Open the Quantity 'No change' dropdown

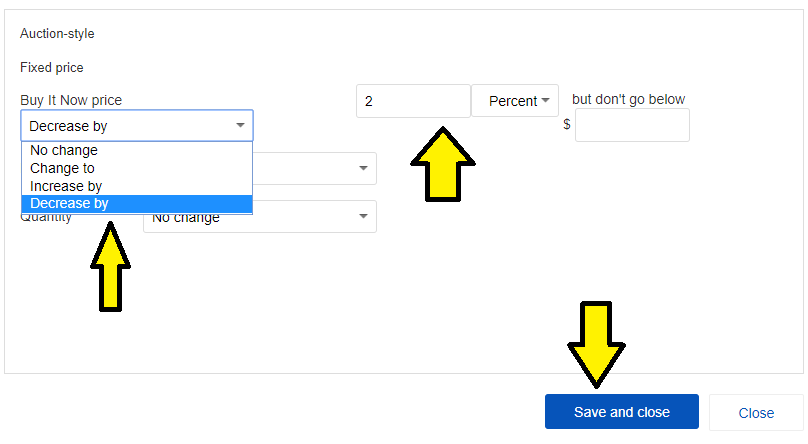[260, 217]
